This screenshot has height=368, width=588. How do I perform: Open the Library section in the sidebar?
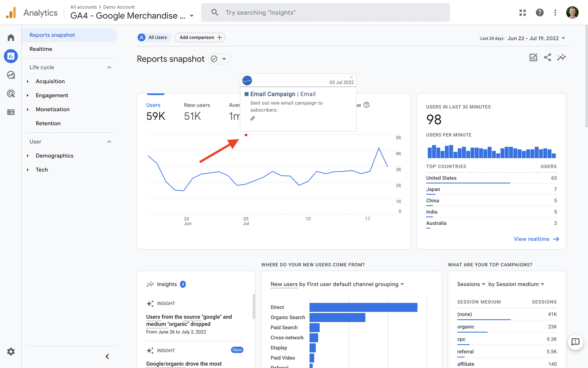(x=11, y=112)
